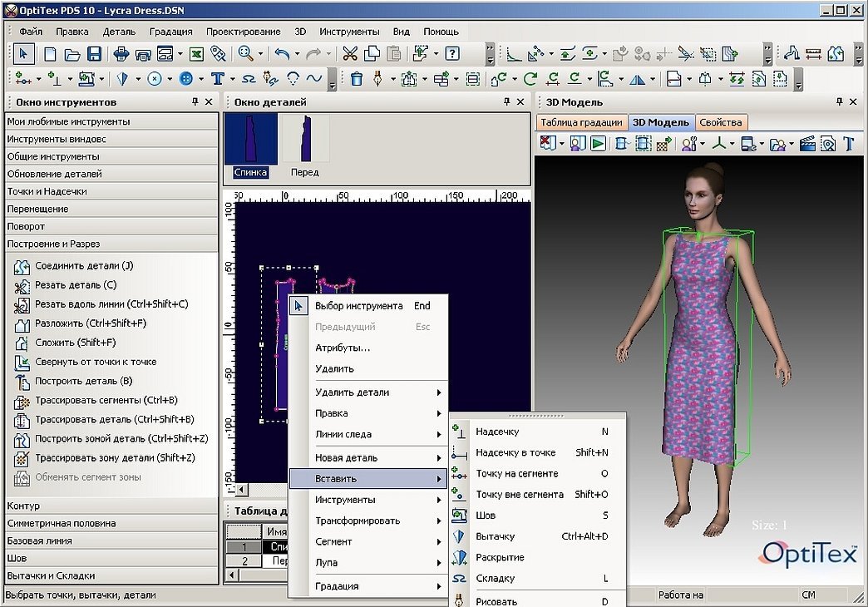
Task: Close the Окно инструментов panel
Action: (x=209, y=102)
